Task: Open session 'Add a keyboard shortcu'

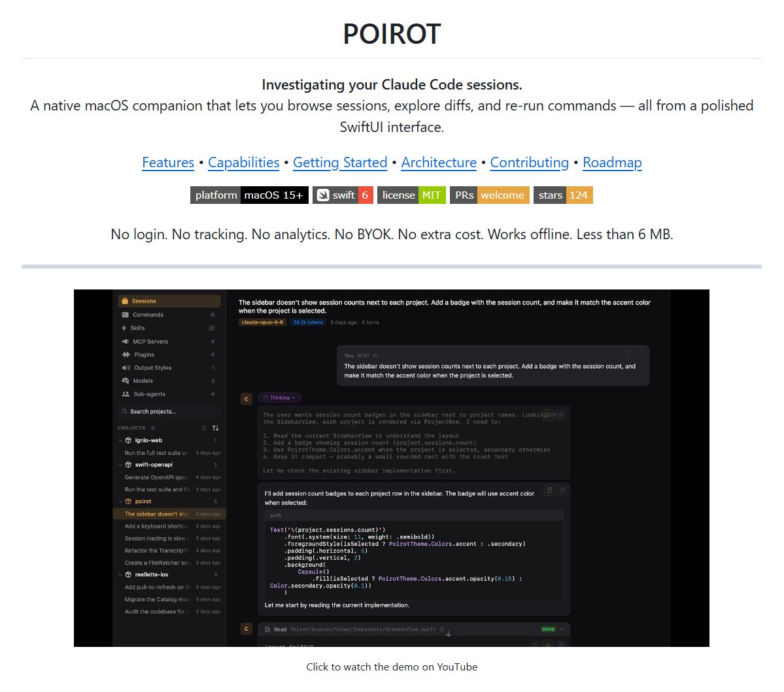Action: [169, 526]
